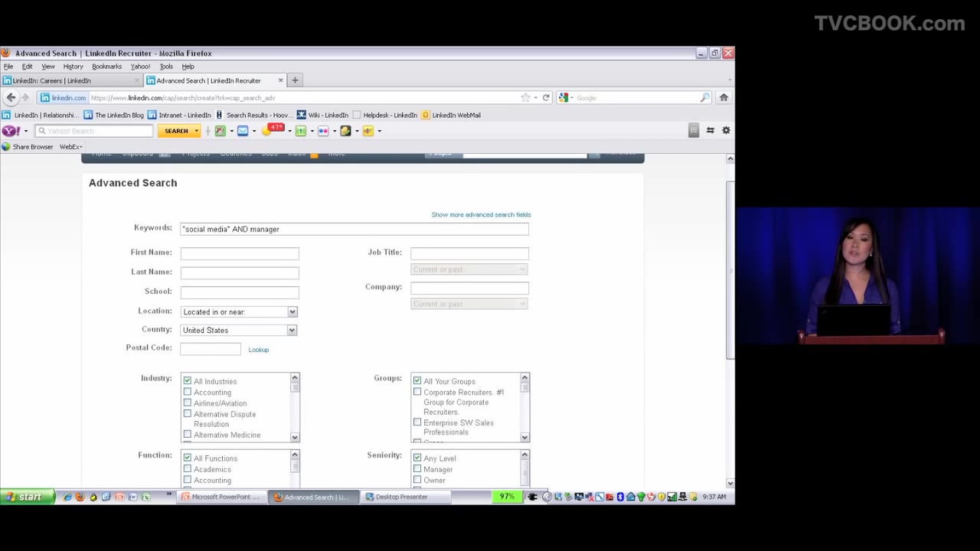980x551 pixels.
Task: Click the Keywords input field
Action: pyautogui.click(x=354, y=229)
